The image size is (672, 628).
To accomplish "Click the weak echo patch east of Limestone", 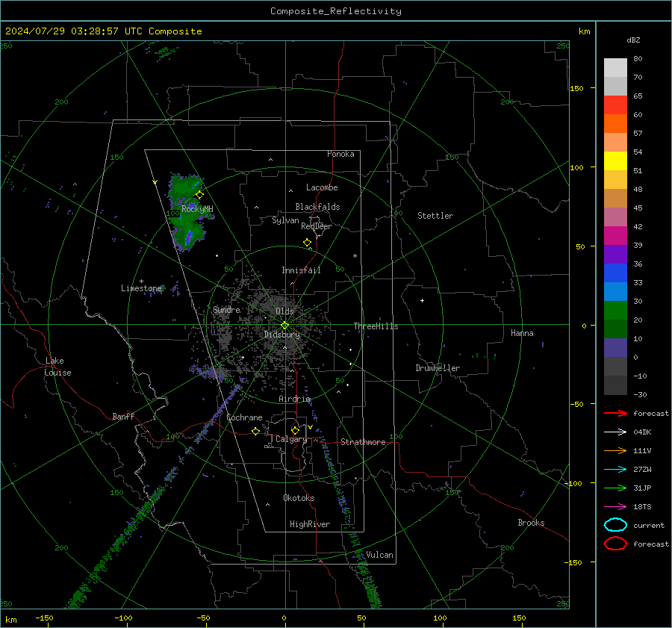I will (175, 289).
